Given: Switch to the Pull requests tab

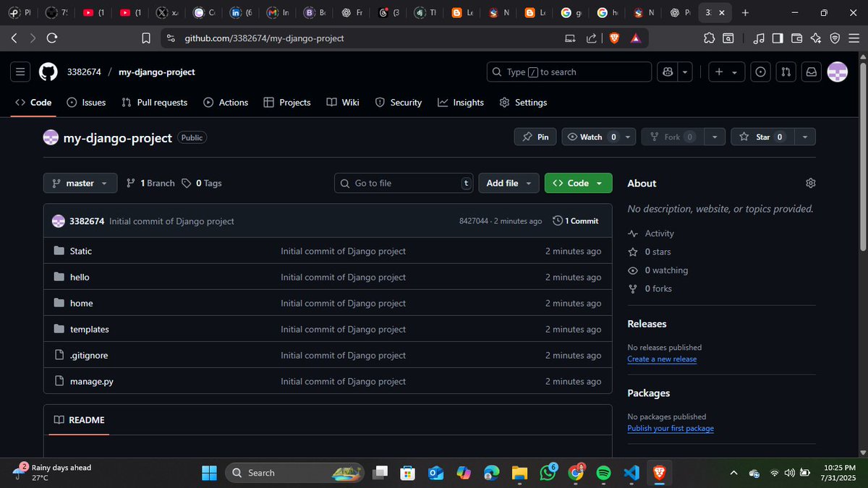Looking at the screenshot, I should [x=154, y=103].
